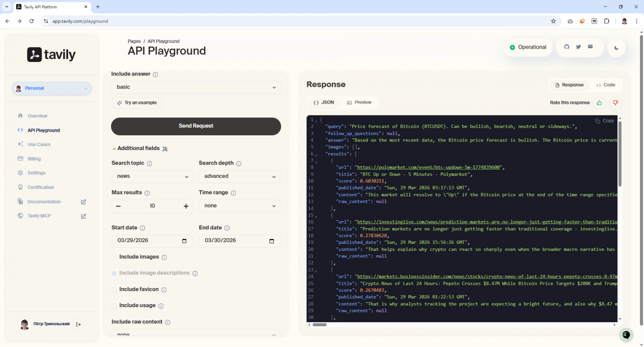Screen dimensions: 644x347
Task: Open the Search depth dropdown
Action: [x=239, y=176]
